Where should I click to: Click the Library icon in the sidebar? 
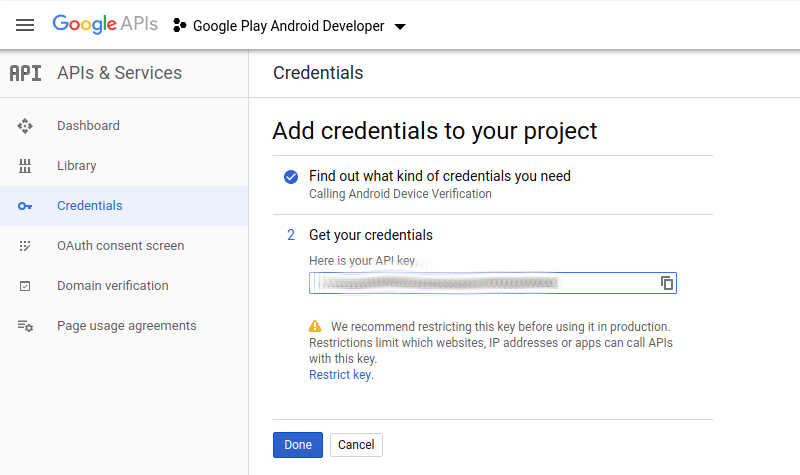pyautogui.click(x=25, y=166)
